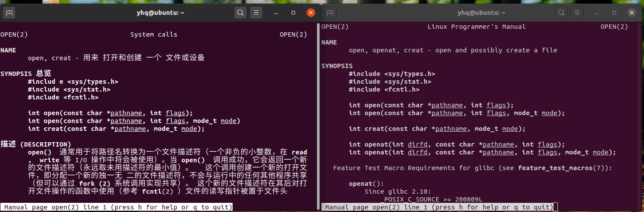Click '#includ e <sys/types.h>' line in left terminal
This screenshot has height=212, width=644.
(x=73, y=82)
